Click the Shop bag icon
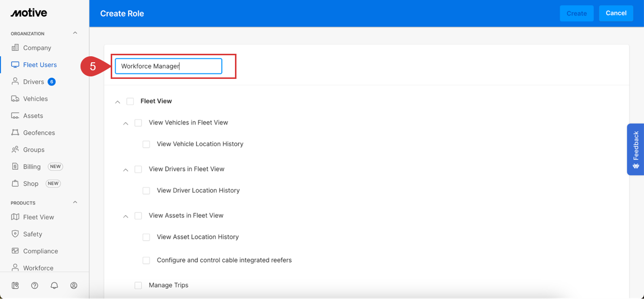 click(15, 183)
